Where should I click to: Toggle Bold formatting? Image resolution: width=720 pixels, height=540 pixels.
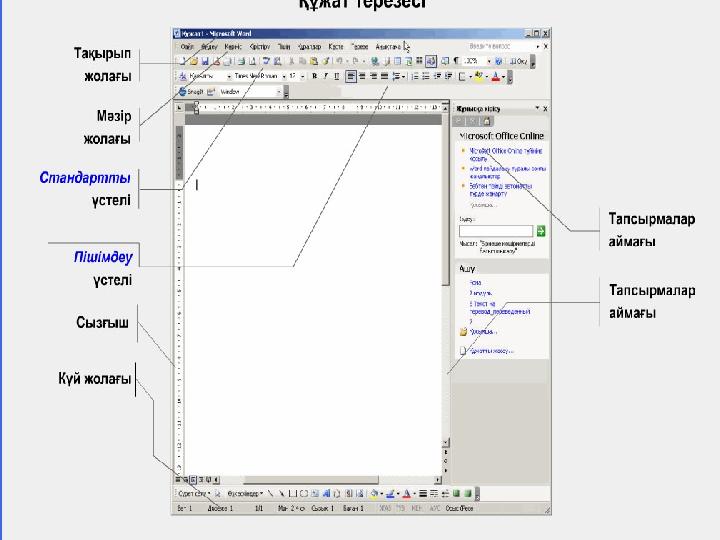[x=315, y=76]
